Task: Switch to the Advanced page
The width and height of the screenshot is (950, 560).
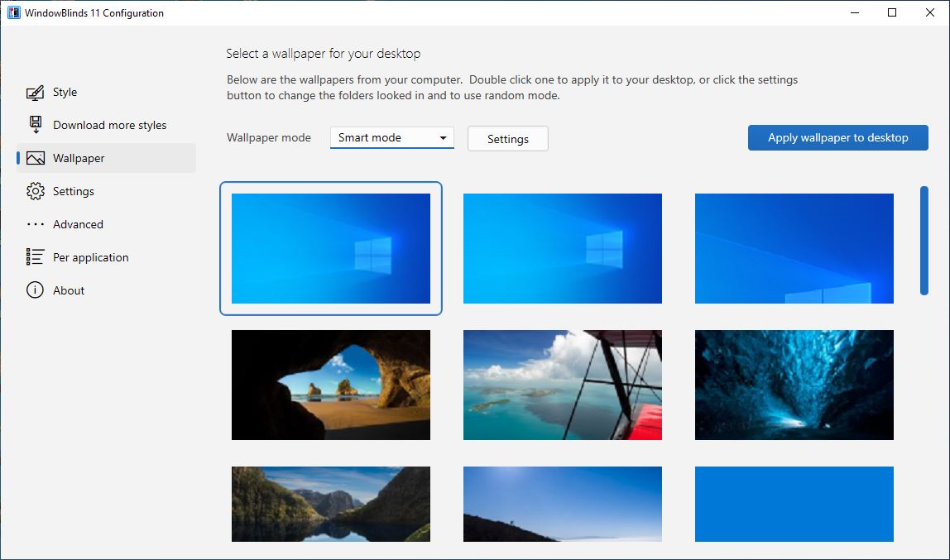Action: coord(106,224)
